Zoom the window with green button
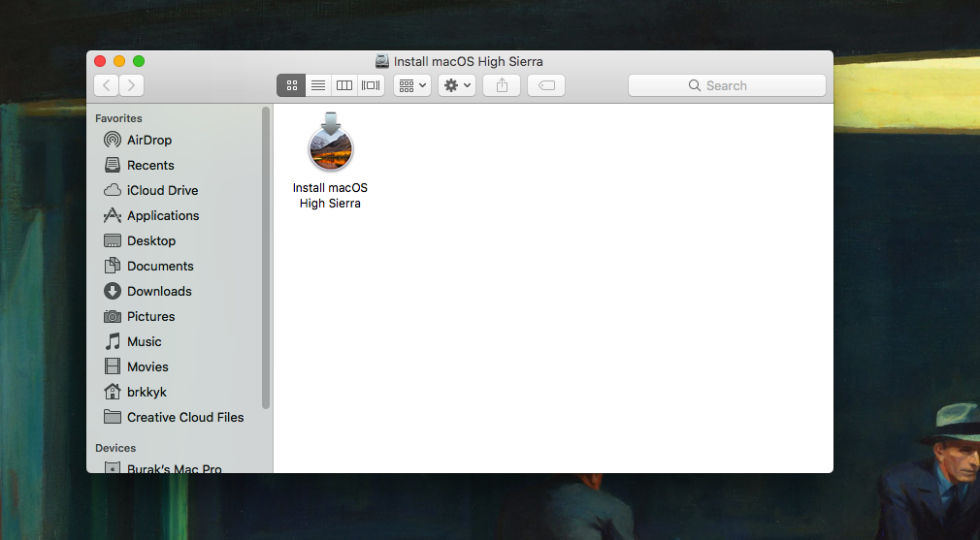This screenshot has width=980, height=540. pyautogui.click(x=139, y=60)
